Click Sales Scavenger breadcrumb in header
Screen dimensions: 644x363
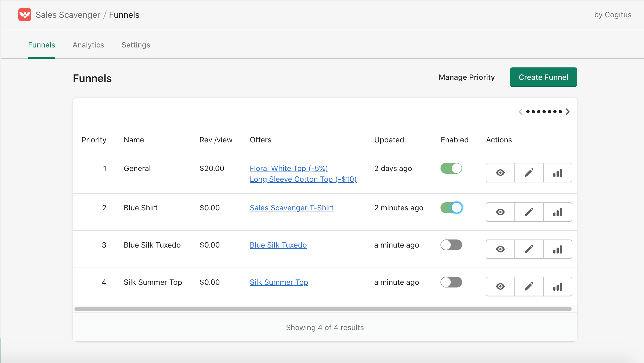68,15
